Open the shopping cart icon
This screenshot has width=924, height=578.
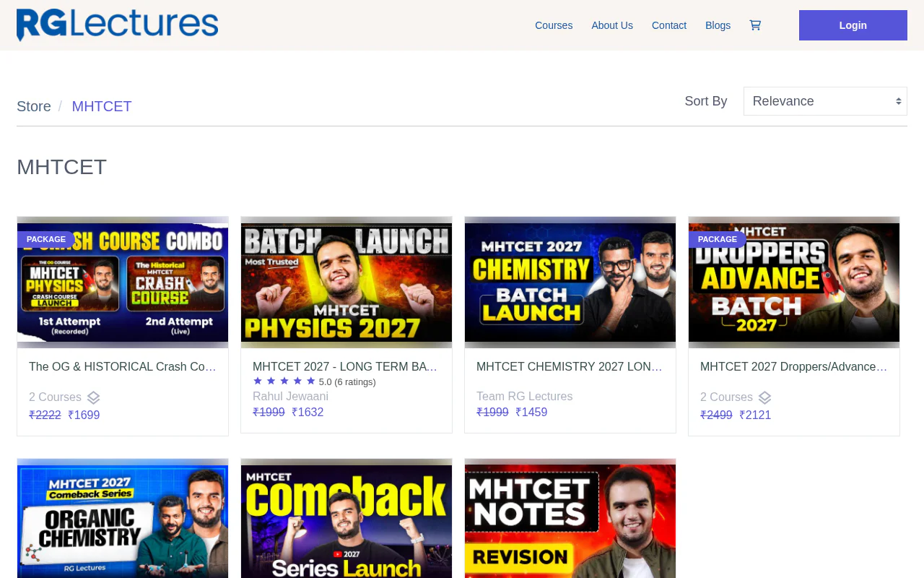point(755,25)
